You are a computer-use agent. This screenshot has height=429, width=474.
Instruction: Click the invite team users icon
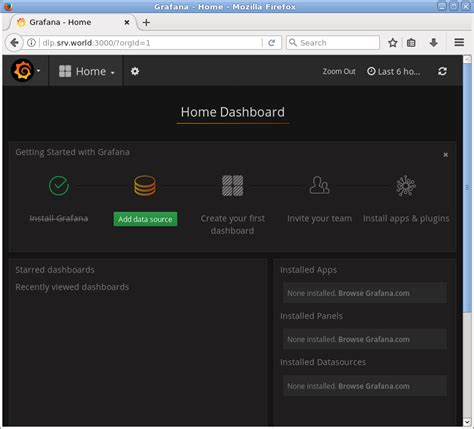pos(319,185)
